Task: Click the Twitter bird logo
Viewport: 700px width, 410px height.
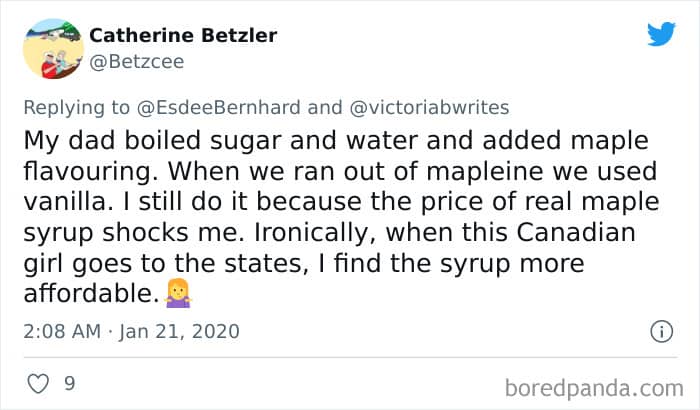Action: (661, 35)
